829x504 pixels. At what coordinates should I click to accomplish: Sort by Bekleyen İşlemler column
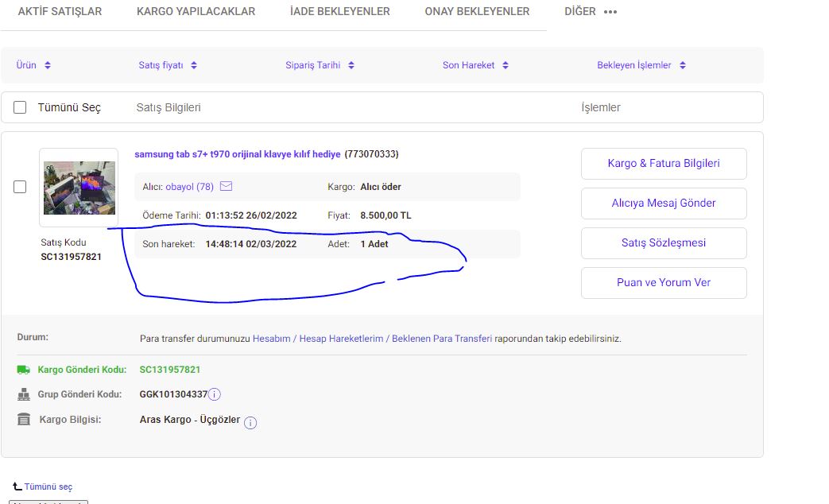click(641, 65)
